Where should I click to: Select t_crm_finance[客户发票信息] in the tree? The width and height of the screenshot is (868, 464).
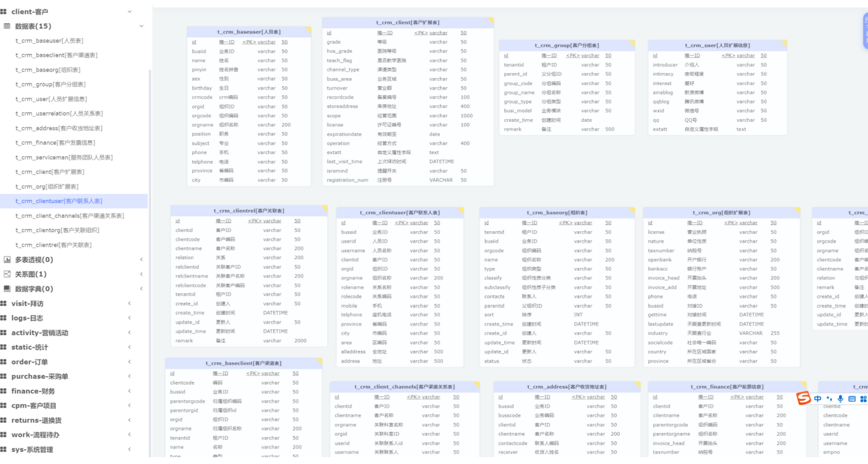point(55,143)
